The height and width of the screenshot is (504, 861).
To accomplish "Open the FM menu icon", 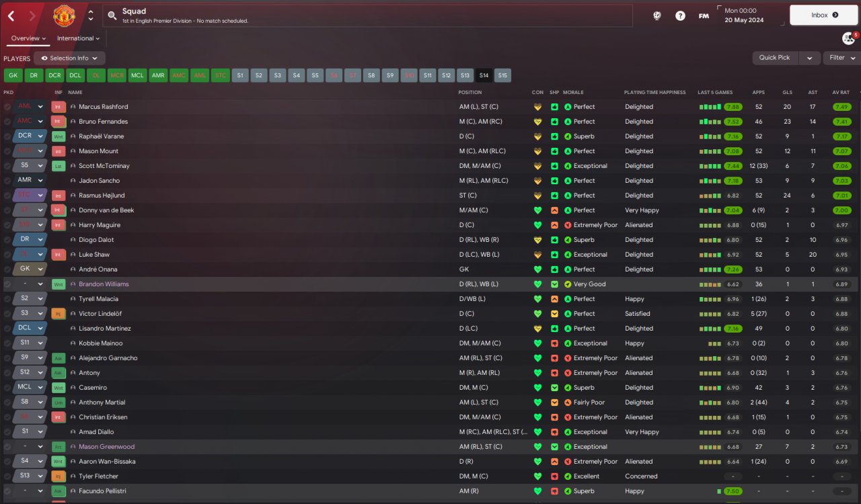I will coord(704,15).
